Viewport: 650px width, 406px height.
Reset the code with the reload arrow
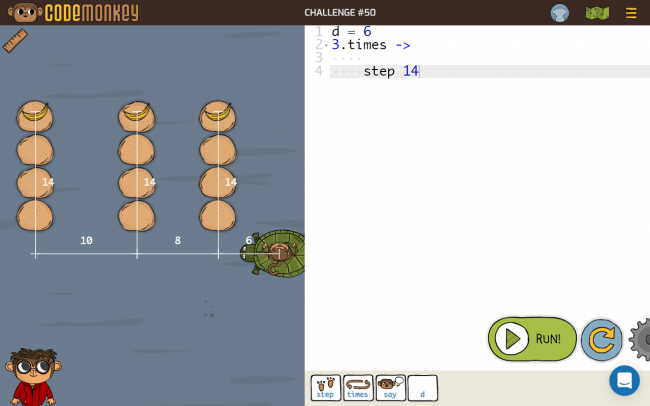[x=601, y=340]
